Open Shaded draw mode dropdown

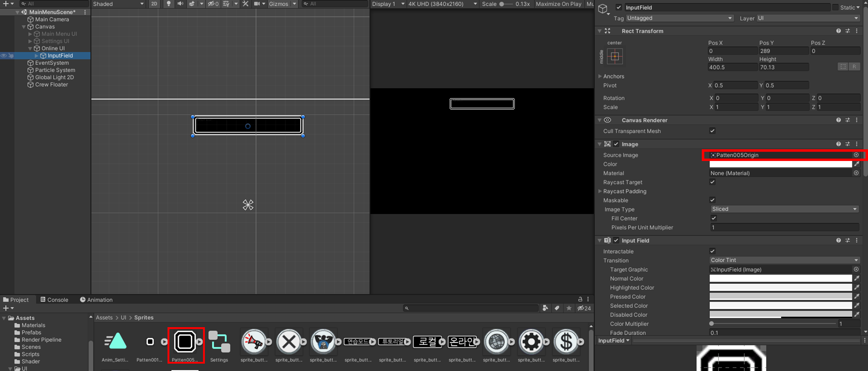[x=118, y=4]
